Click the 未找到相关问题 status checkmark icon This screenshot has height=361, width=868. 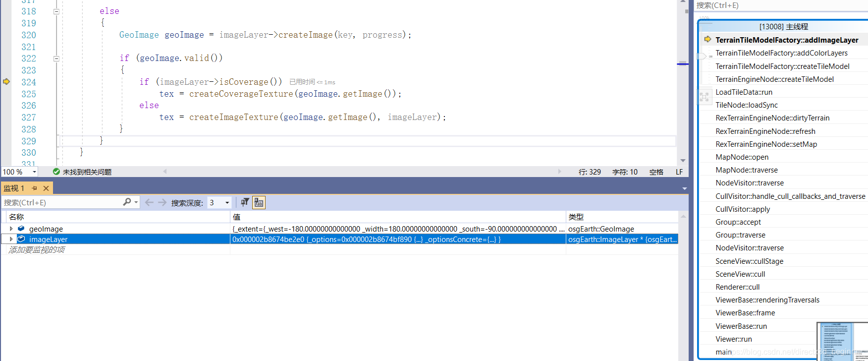coord(56,172)
